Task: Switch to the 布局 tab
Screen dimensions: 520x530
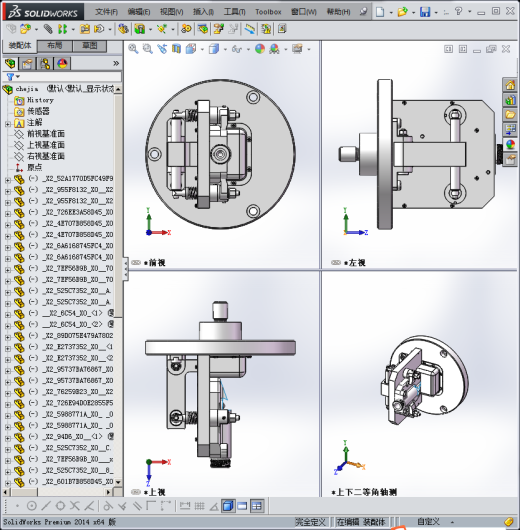Action: 54,46
